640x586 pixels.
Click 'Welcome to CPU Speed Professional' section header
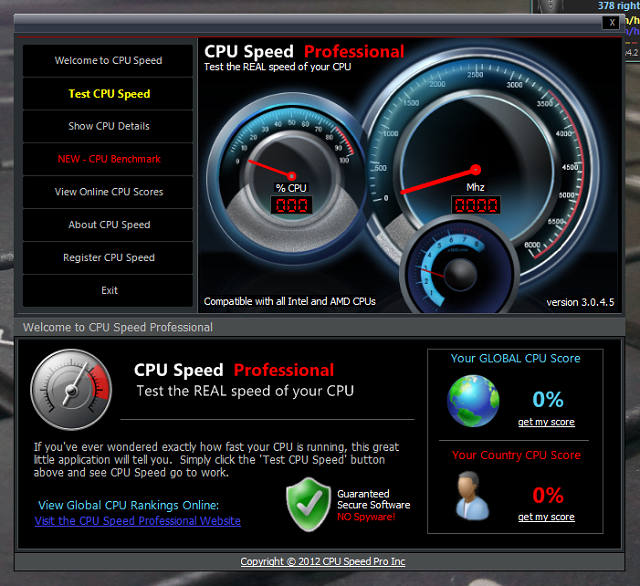pyautogui.click(x=118, y=327)
